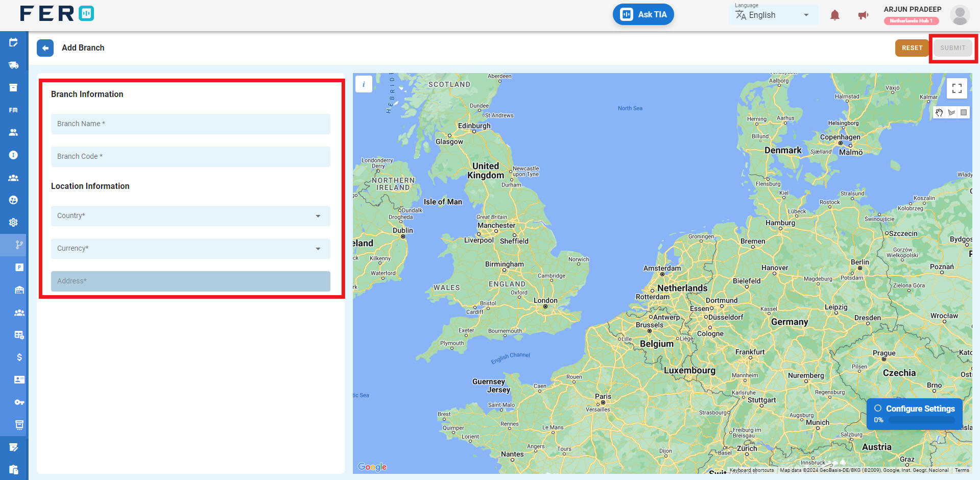
Task: Open the parking P sidebar icon
Action: 19,267
